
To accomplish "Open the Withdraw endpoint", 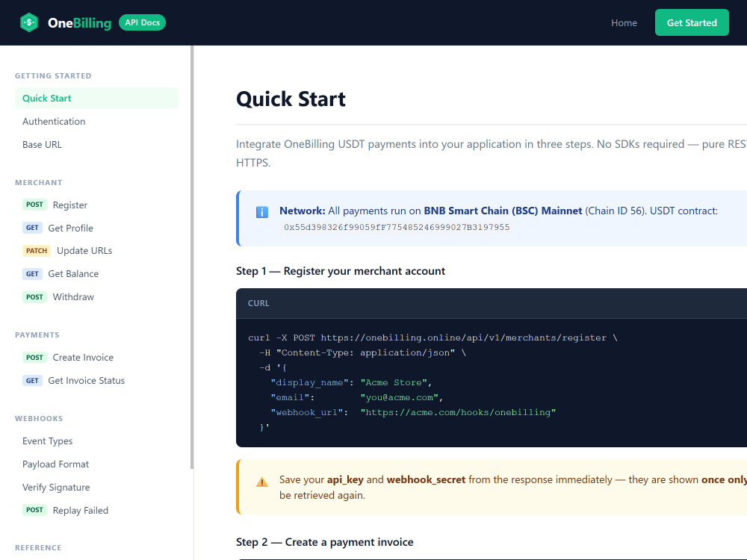I will pos(96,296).
